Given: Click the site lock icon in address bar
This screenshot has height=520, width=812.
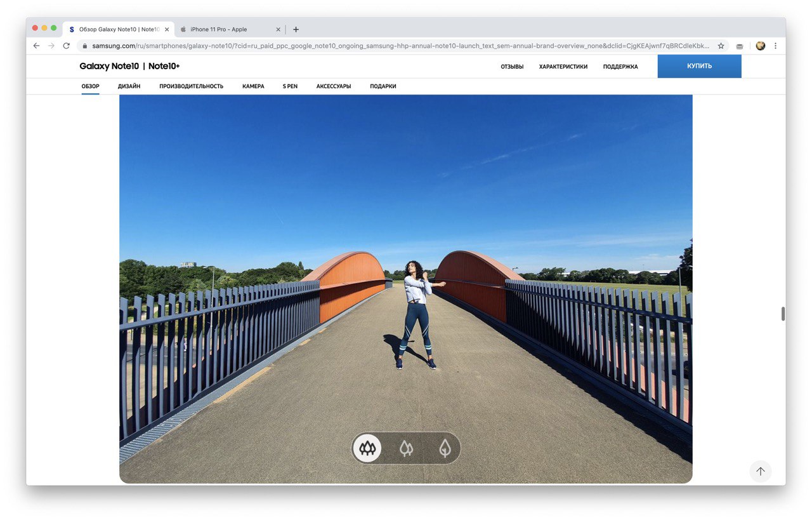Looking at the screenshot, I should click(84, 46).
